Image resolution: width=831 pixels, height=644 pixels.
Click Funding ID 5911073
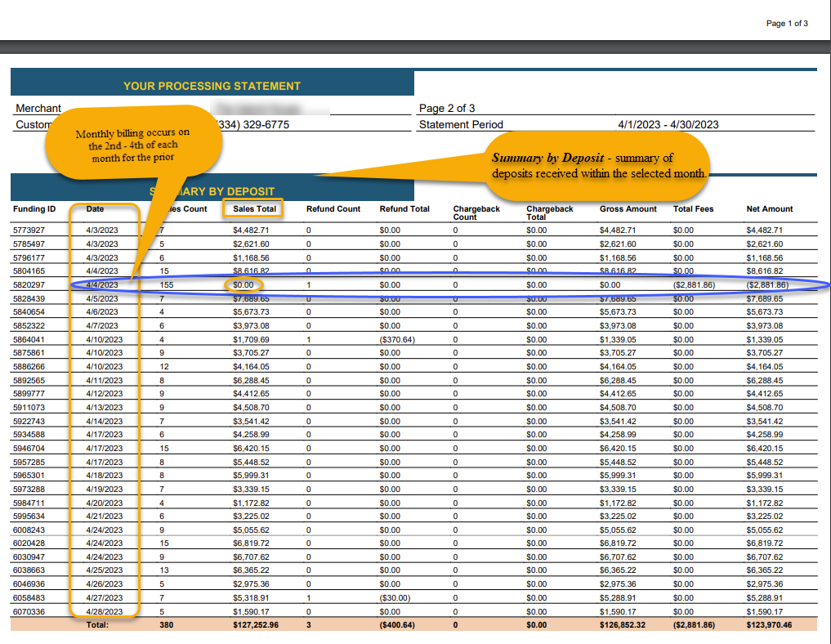(x=29, y=407)
